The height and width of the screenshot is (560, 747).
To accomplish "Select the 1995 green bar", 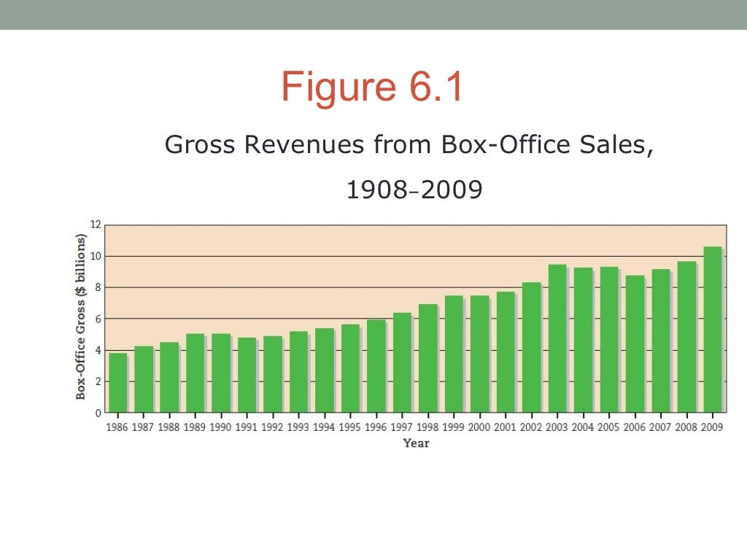I will [x=350, y=368].
